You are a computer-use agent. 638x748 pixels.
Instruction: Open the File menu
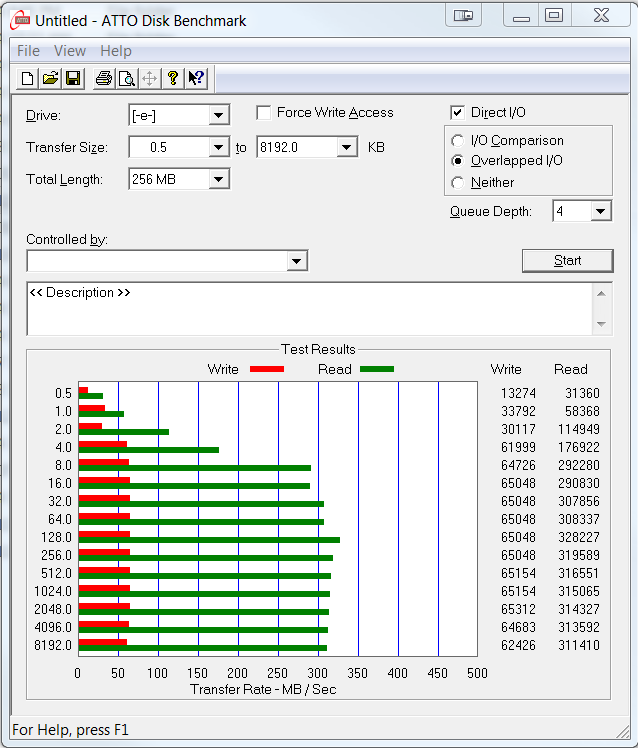pyautogui.click(x=28, y=51)
